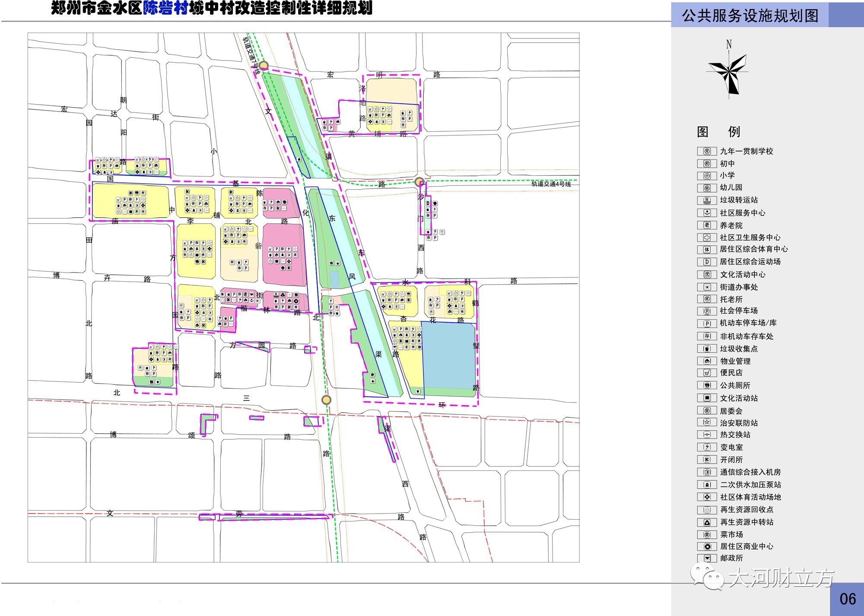Click the 社会停车场 parking legend icon
The image size is (864, 616).
click(707, 311)
